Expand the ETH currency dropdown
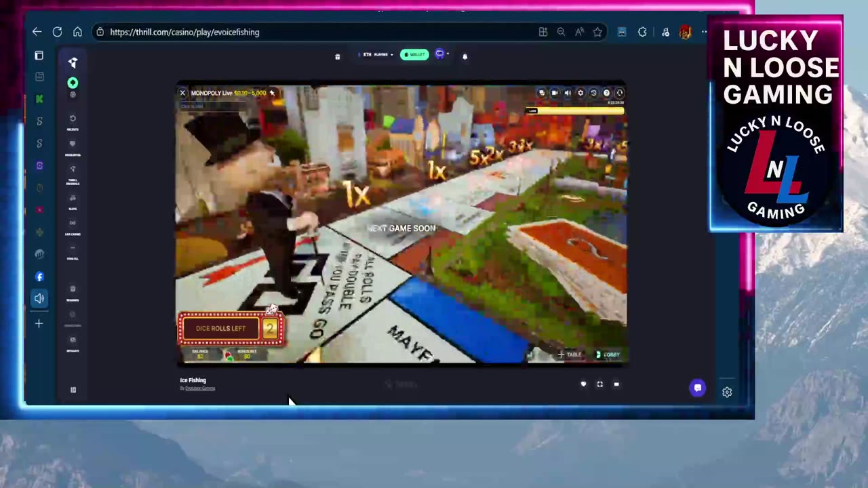This screenshot has height=488, width=868. (x=377, y=55)
